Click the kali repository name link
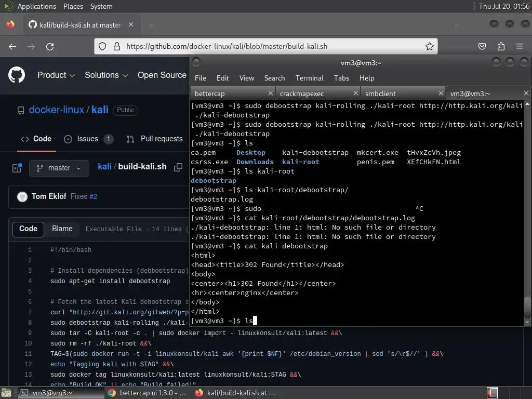 [100, 110]
